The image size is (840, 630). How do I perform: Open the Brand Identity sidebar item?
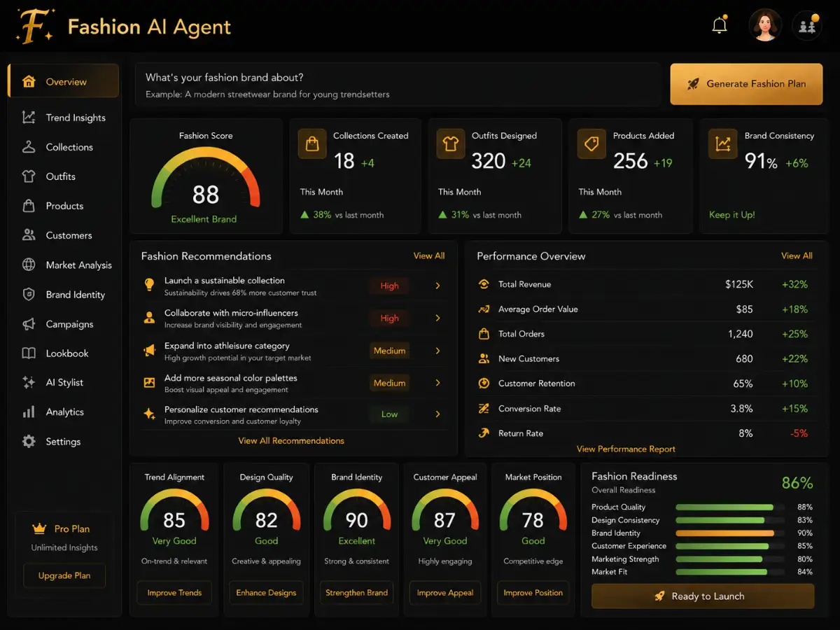click(x=64, y=295)
